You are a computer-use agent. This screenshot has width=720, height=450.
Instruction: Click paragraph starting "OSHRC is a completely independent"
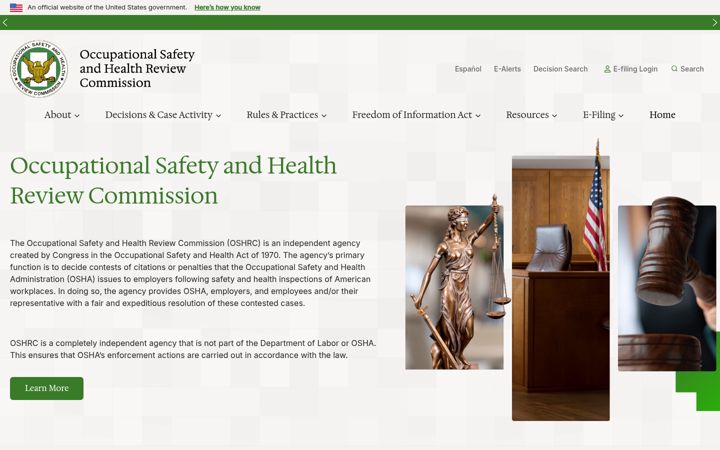click(193, 349)
